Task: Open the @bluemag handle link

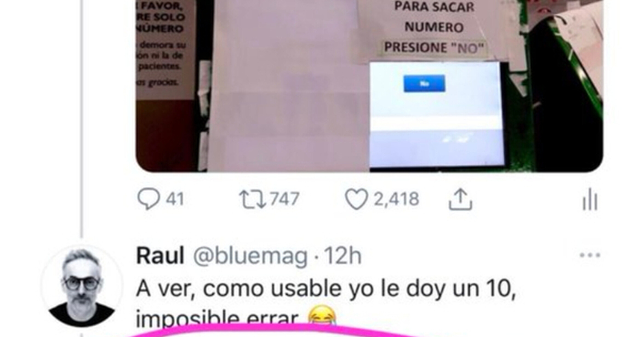Action: pyautogui.click(x=250, y=256)
